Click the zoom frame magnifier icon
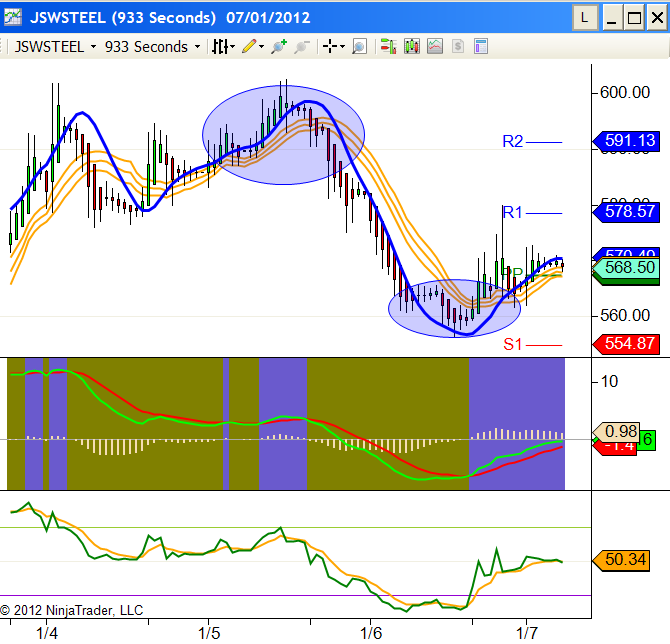The width and height of the screenshot is (670, 644). pyautogui.click(x=359, y=47)
